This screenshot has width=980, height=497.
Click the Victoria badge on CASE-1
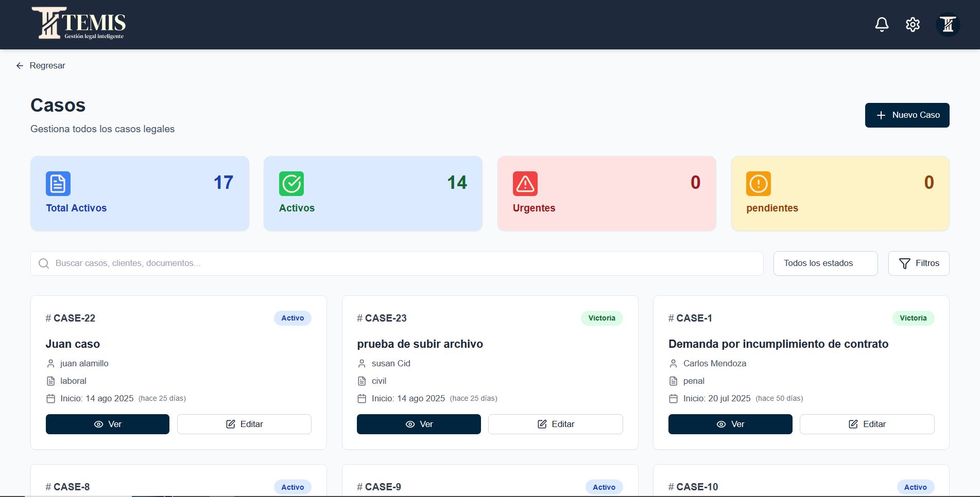click(x=913, y=318)
